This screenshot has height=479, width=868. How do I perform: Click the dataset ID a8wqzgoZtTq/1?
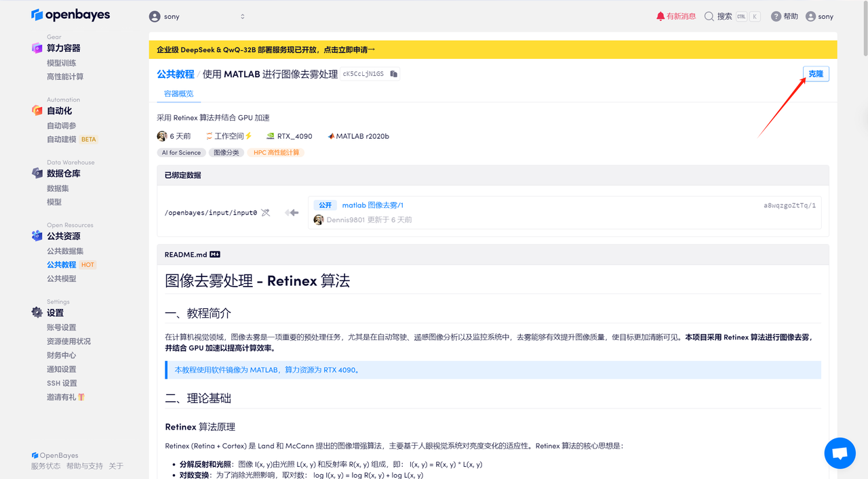coord(789,205)
